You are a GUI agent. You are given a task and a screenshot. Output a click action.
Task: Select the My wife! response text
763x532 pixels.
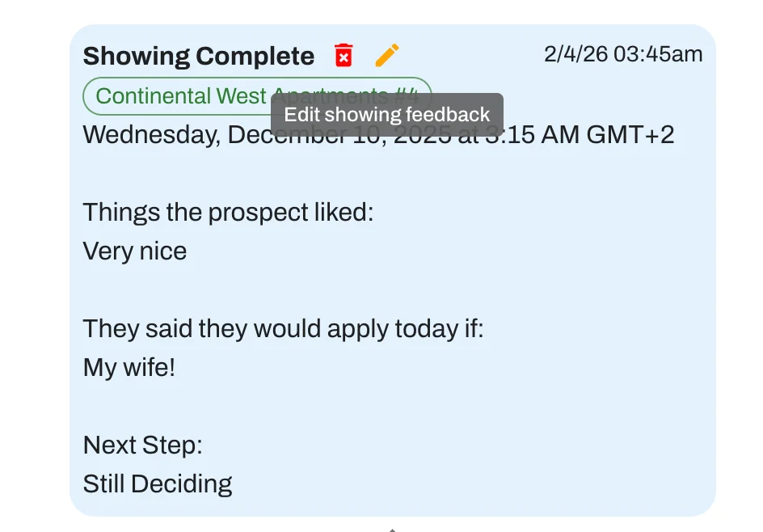pyautogui.click(x=129, y=368)
